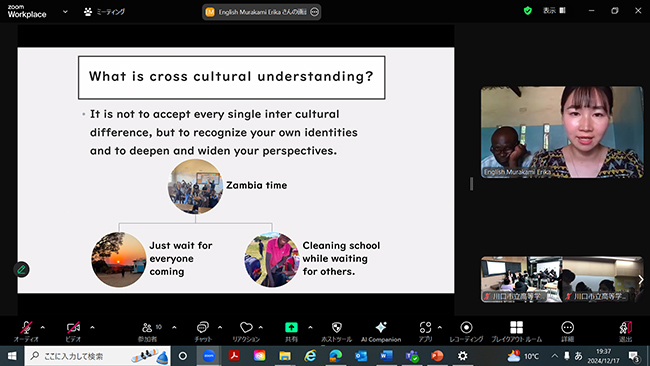The height and width of the screenshot is (366, 650).
Task: Select English Murakami Erika video tile
Action: pyautogui.click(x=562, y=132)
